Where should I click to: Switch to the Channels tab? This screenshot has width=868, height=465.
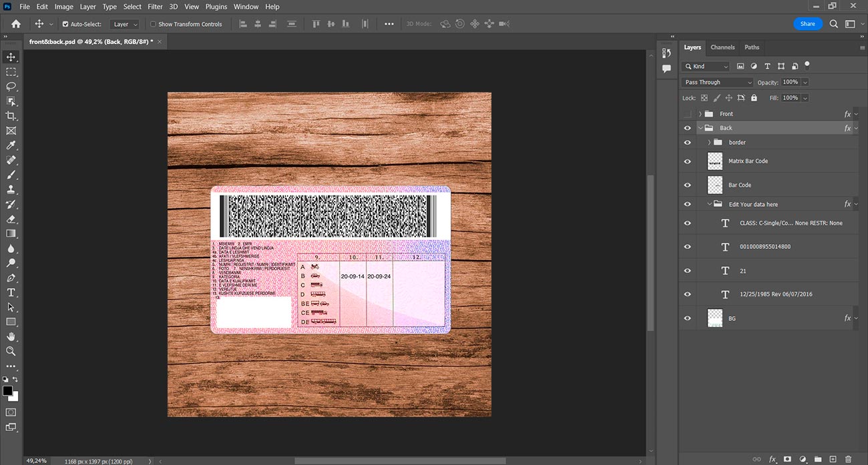point(722,47)
